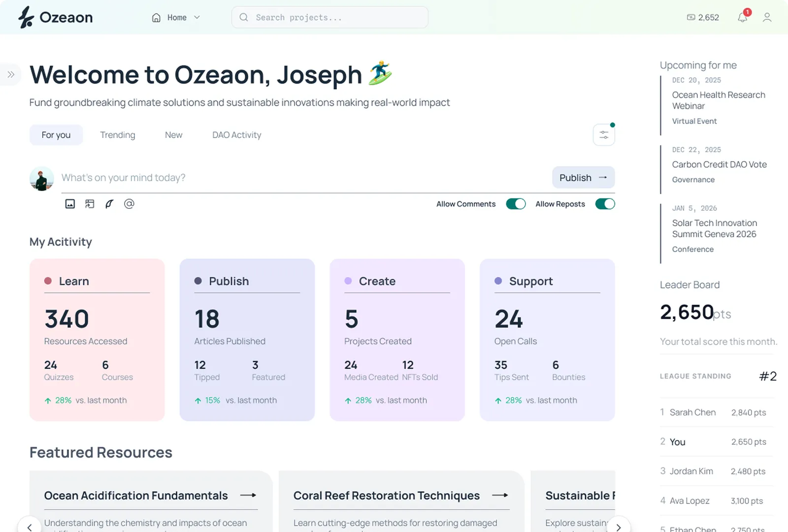Open the Publish activity card heading
This screenshot has width=788, height=532.
click(229, 281)
